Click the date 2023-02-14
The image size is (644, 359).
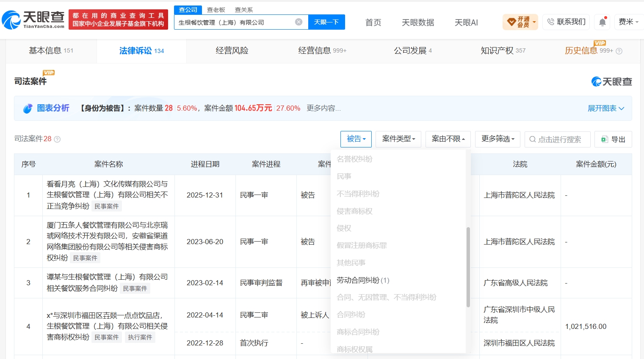coord(205,283)
